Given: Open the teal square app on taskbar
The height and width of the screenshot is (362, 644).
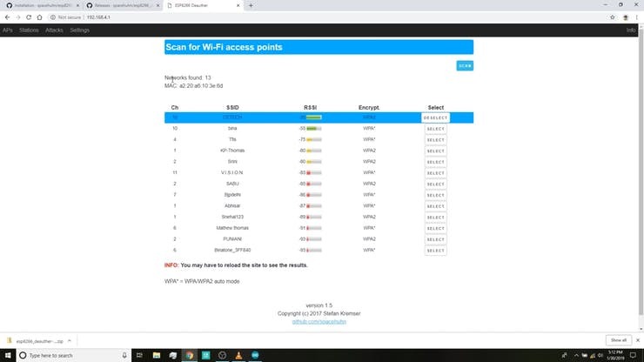Looking at the screenshot, I should pos(205,355).
